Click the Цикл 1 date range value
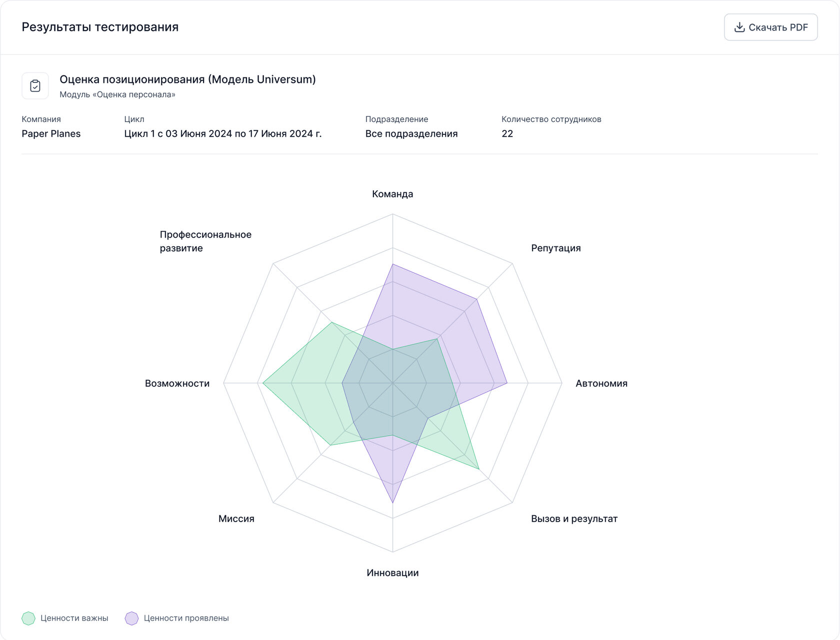The height and width of the screenshot is (640, 840). coord(223,133)
